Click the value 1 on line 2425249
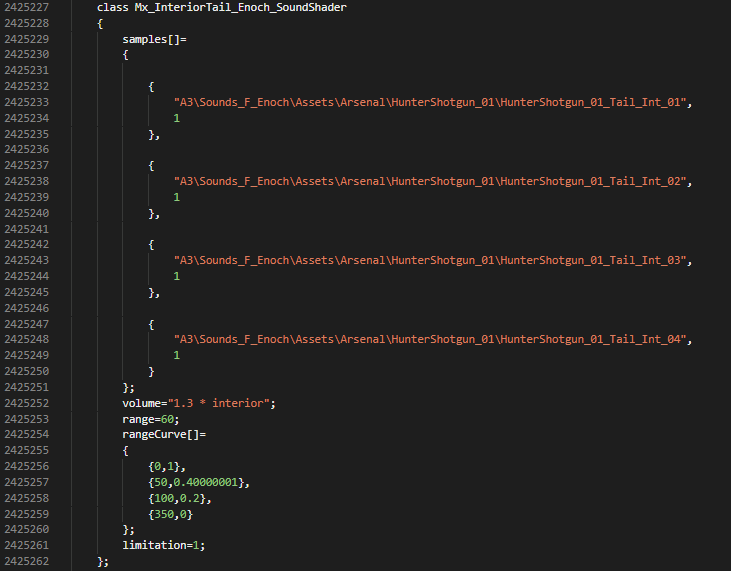This screenshot has height=571, width=731. [177, 355]
